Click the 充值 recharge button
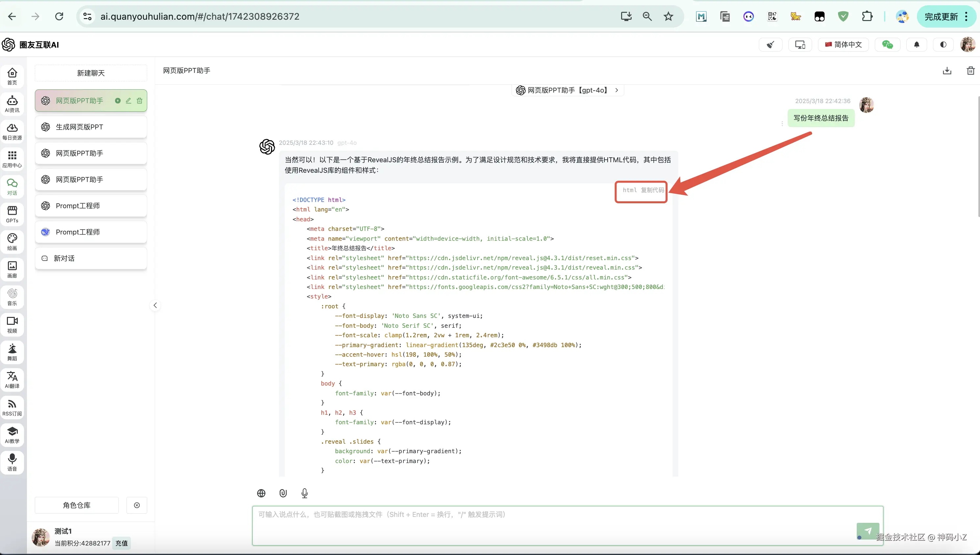Image resolution: width=980 pixels, height=555 pixels. [x=122, y=543]
